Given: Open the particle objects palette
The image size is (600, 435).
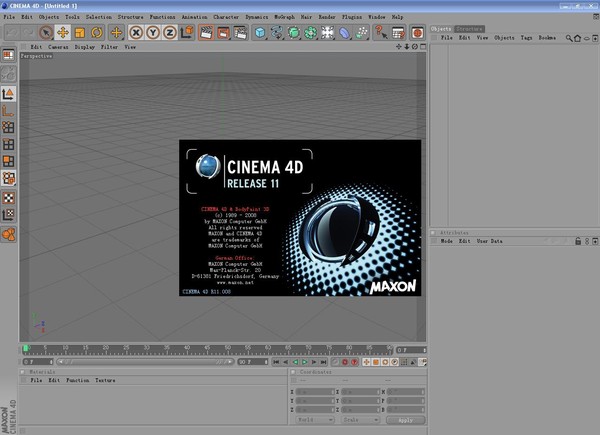Looking at the screenshot, I should click(x=361, y=33).
